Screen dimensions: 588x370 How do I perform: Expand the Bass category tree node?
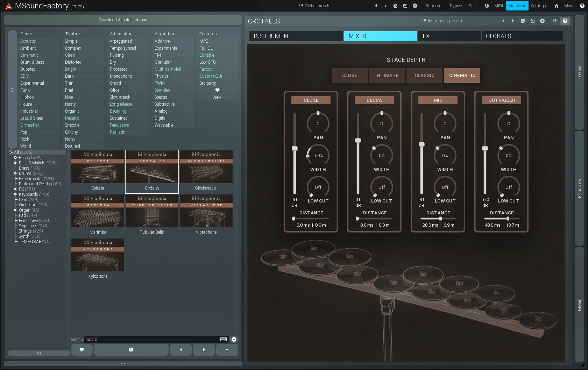15,158
